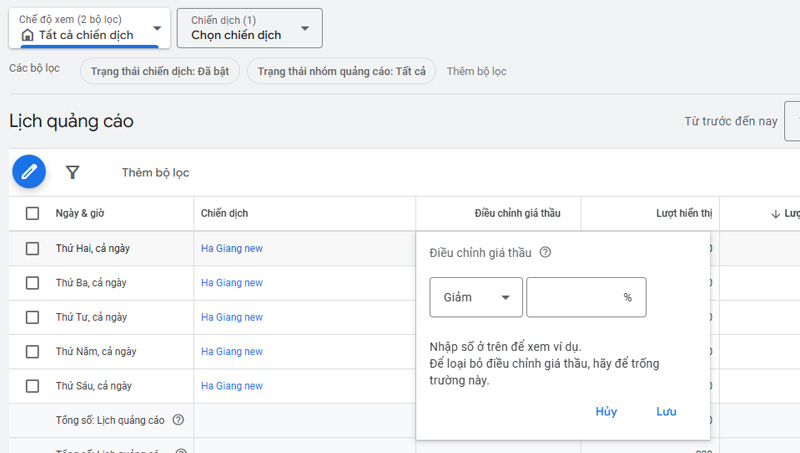Click the blue pencil edit button
Viewport: 800px width, 453px height.
pyautogui.click(x=29, y=172)
